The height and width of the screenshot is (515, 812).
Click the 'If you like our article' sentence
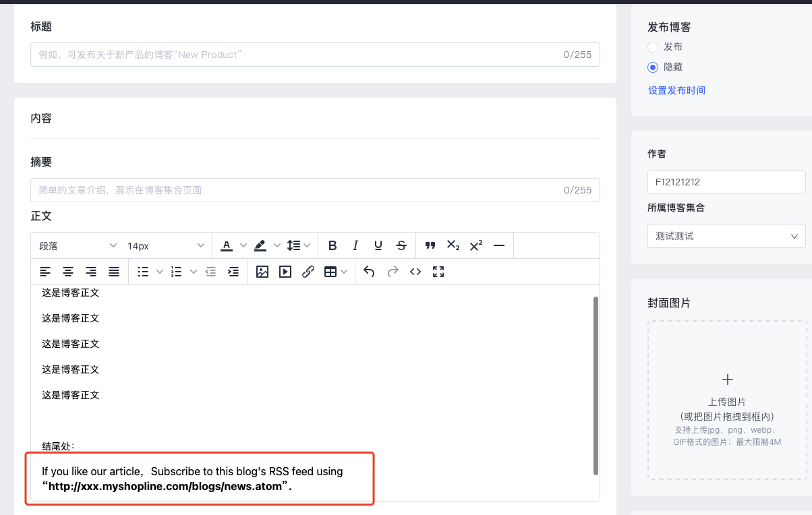pos(192,471)
